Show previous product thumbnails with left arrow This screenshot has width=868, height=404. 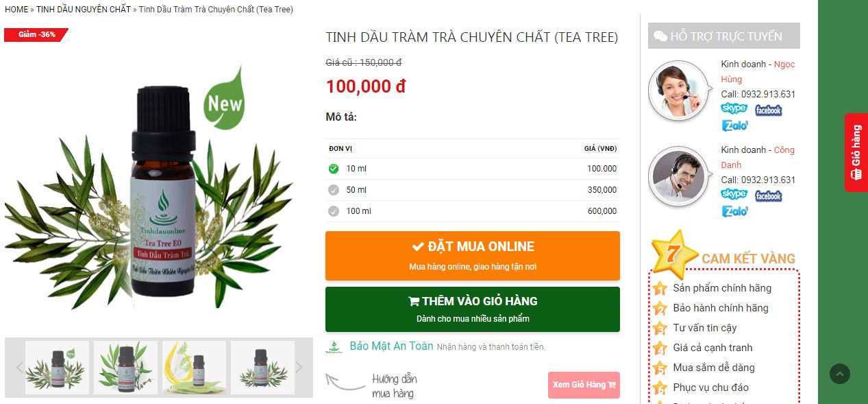click(x=19, y=368)
